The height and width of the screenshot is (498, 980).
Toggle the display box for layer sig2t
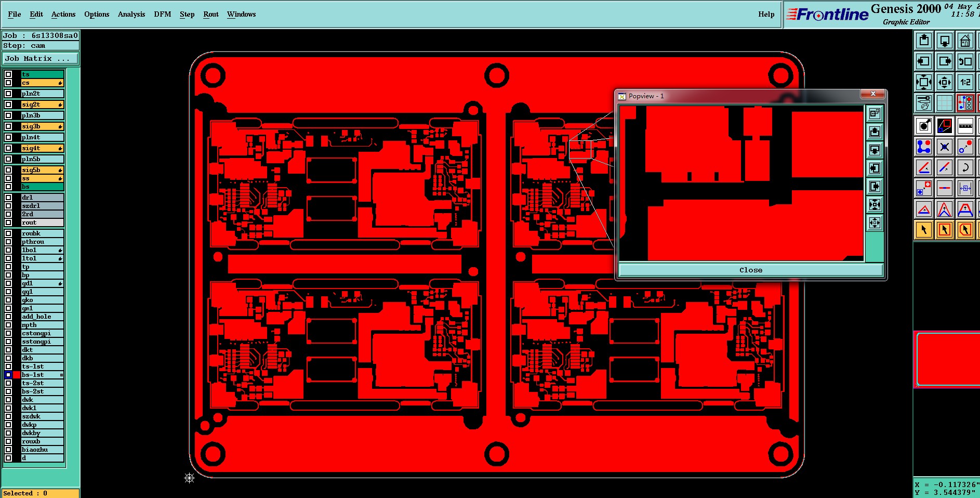tap(8, 104)
